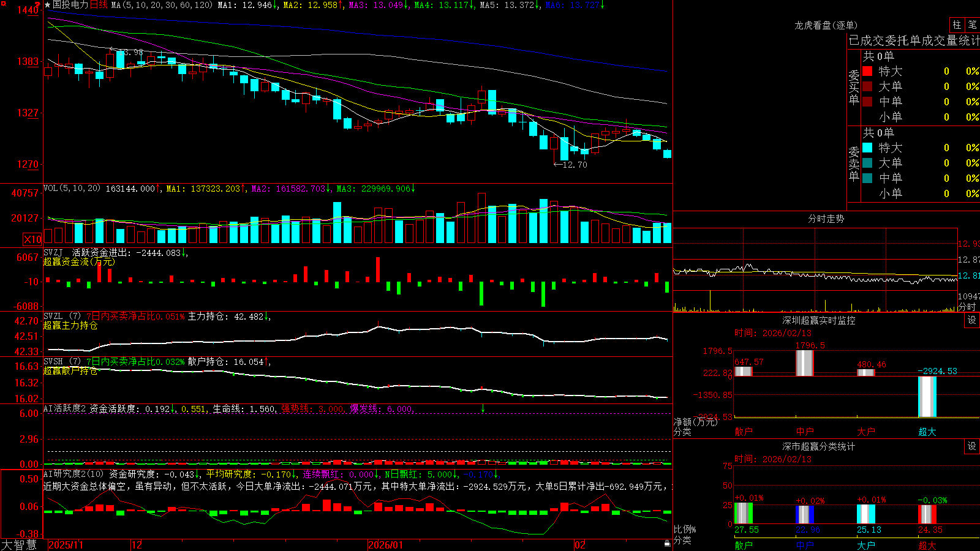
Task: Click the MA6: 13.727 value
Action: (572, 5)
